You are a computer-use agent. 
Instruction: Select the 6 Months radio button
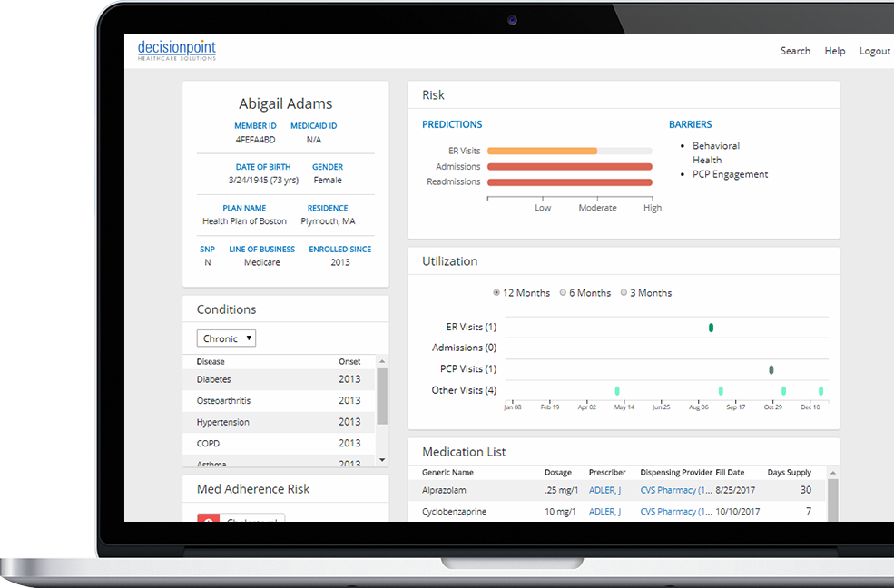pos(563,292)
